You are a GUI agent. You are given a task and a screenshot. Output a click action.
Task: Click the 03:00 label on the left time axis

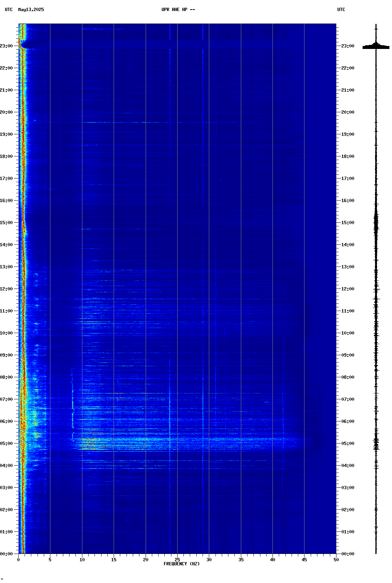(x=6, y=488)
